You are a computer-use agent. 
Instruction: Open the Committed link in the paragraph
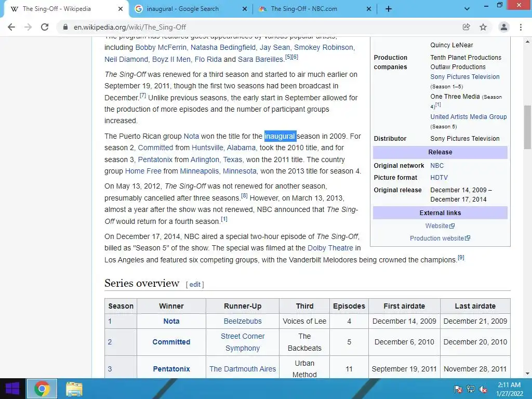click(x=155, y=148)
